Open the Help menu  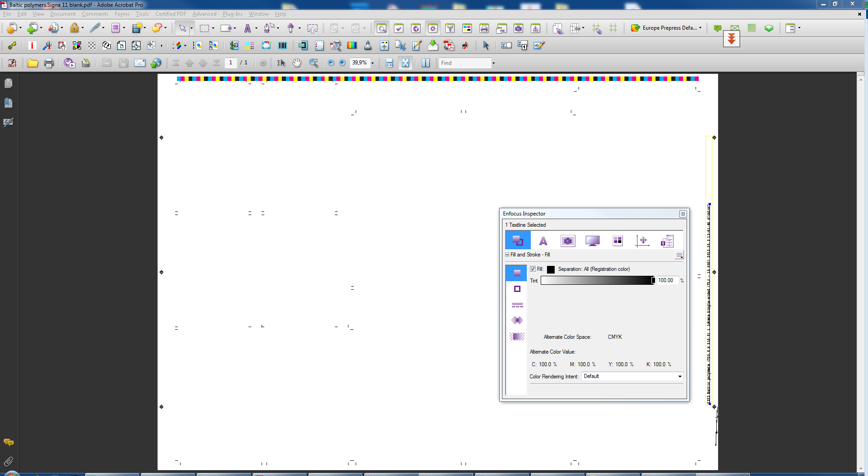point(280,14)
